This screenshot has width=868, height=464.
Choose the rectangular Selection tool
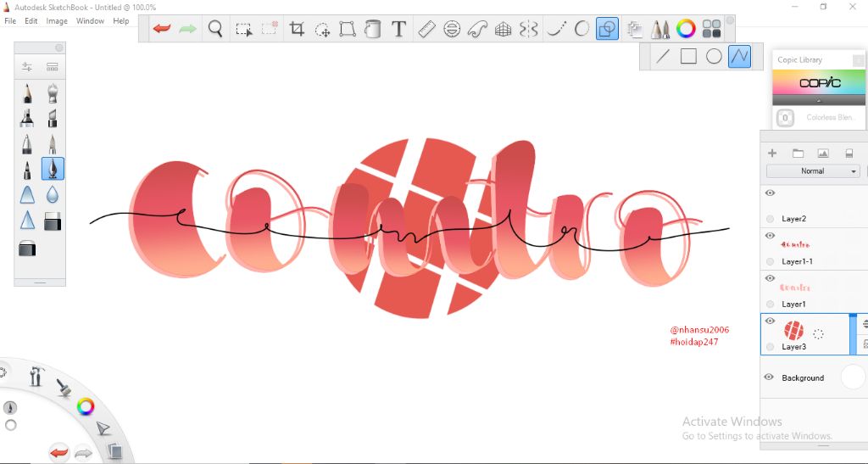243,29
